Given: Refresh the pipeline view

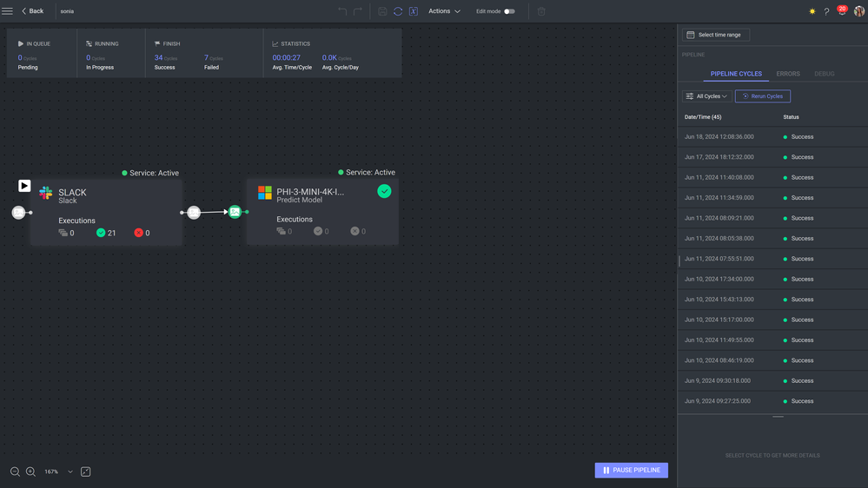Looking at the screenshot, I should coord(398,11).
